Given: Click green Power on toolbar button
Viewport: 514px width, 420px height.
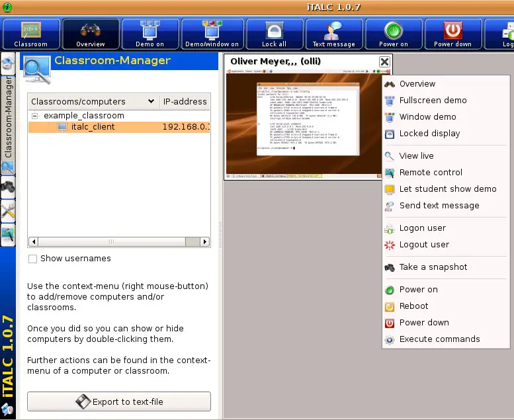Looking at the screenshot, I should [x=394, y=34].
